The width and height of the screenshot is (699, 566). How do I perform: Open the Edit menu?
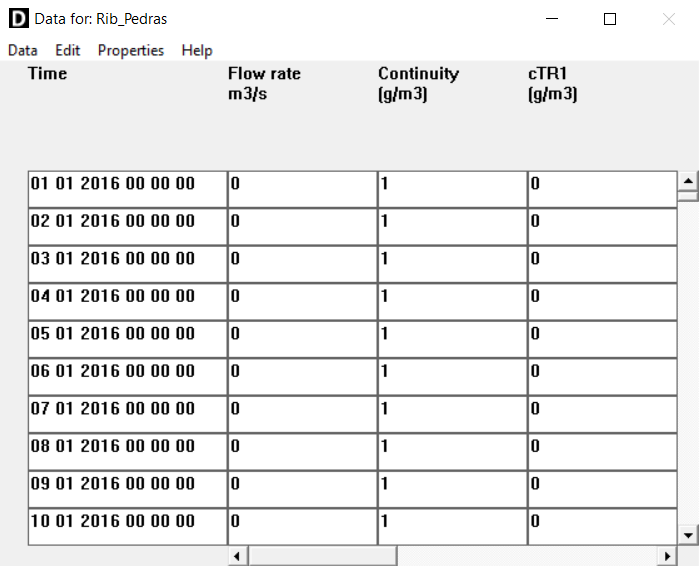click(x=68, y=50)
